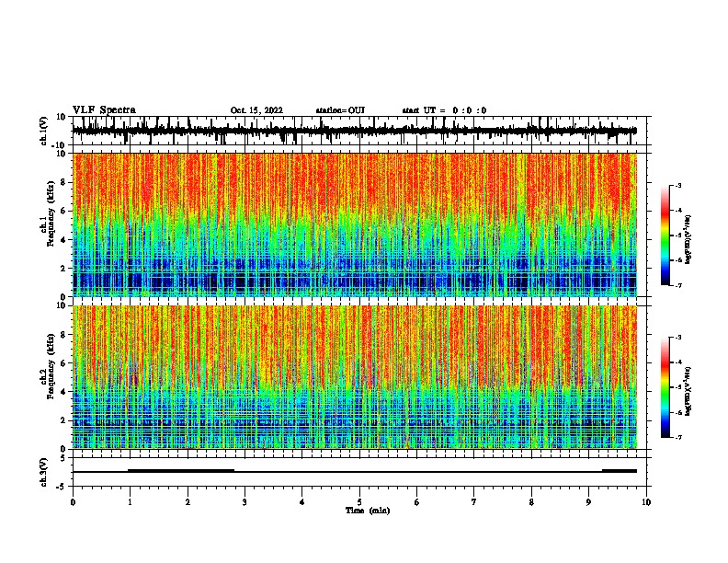Click the "8" kHz tick on ch.1 spectrogram
This screenshot has height=563, width=728.
pos(63,182)
